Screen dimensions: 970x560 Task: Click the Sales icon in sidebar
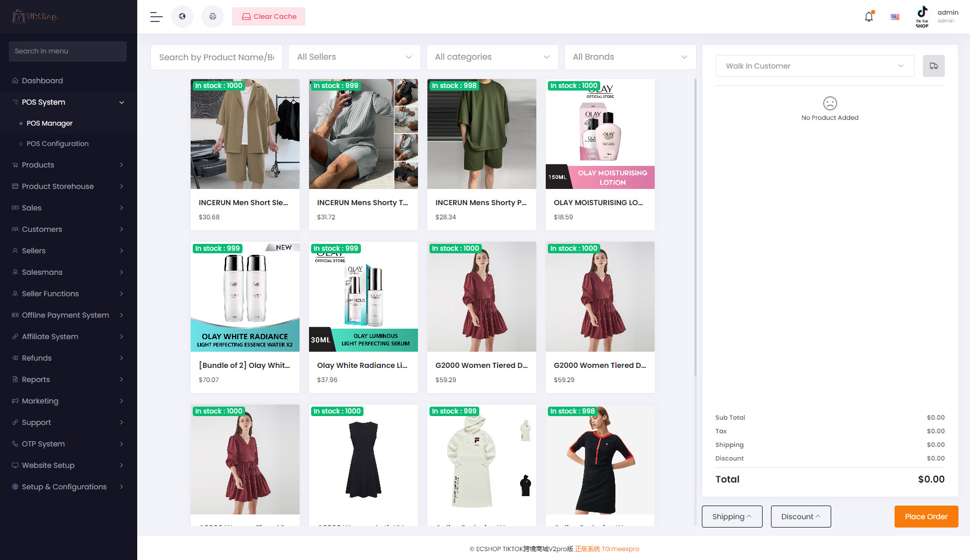coord(15,208)
